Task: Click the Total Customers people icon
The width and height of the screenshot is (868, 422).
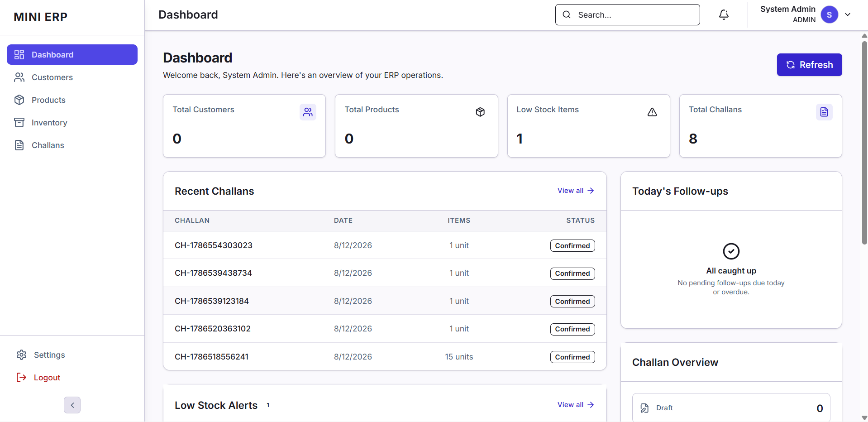Action: 308,112
